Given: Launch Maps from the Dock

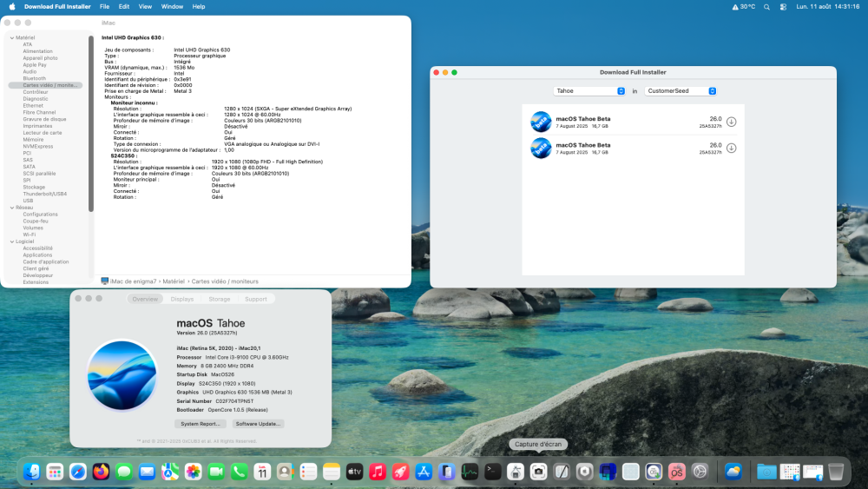Looking at the screenshot, I should (x=170, y=472).
